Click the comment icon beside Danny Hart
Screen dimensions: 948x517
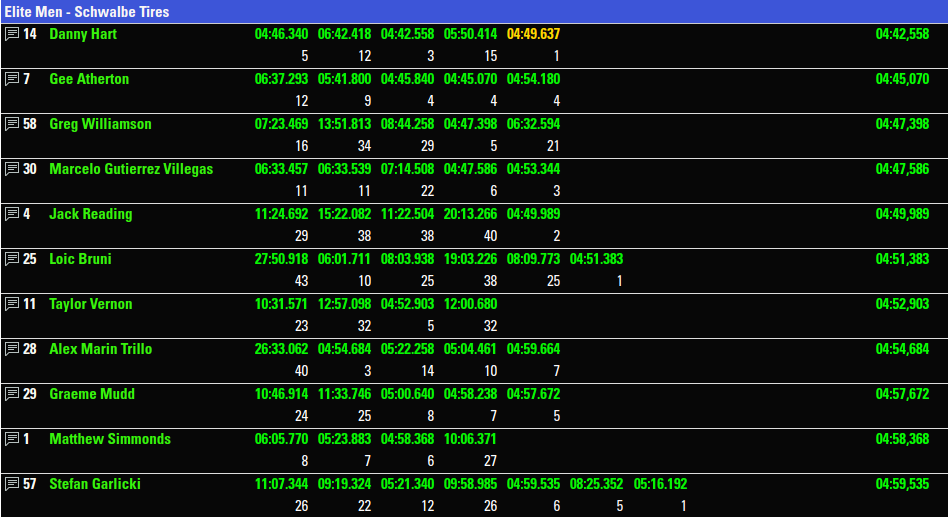pyautogui.click(x=12, y=34)
